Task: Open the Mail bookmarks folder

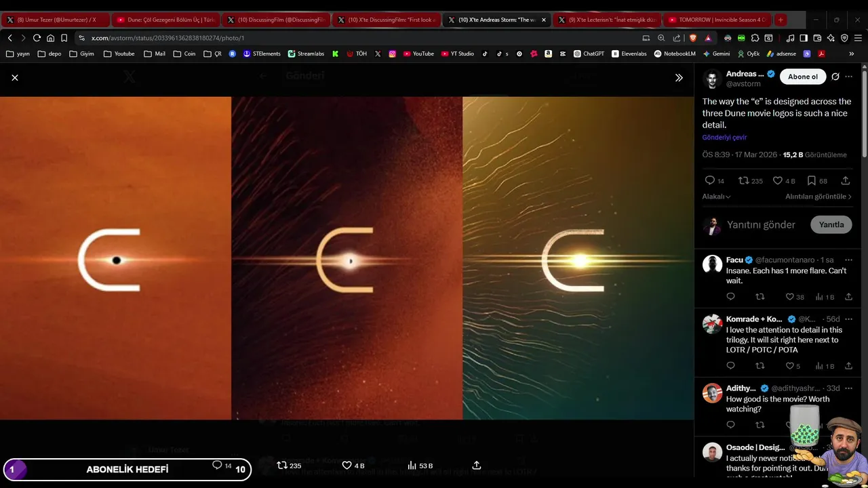Action: [155, 54]
